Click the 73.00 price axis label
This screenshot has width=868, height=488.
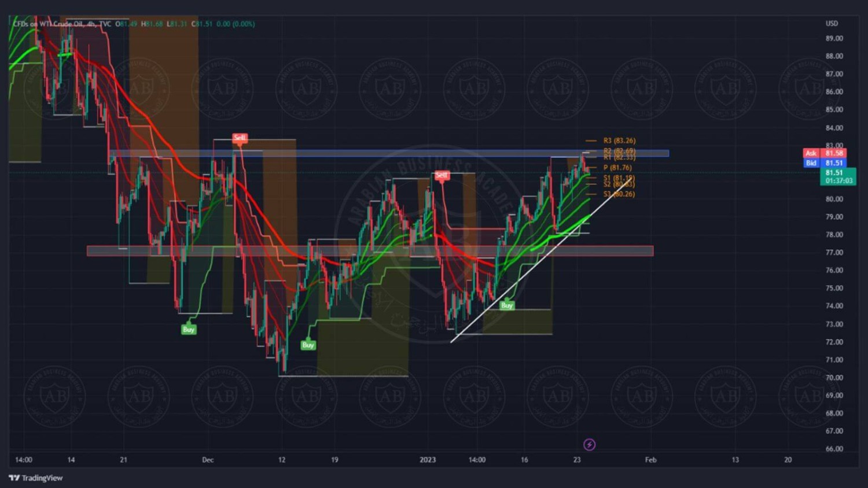pos(834,324)
